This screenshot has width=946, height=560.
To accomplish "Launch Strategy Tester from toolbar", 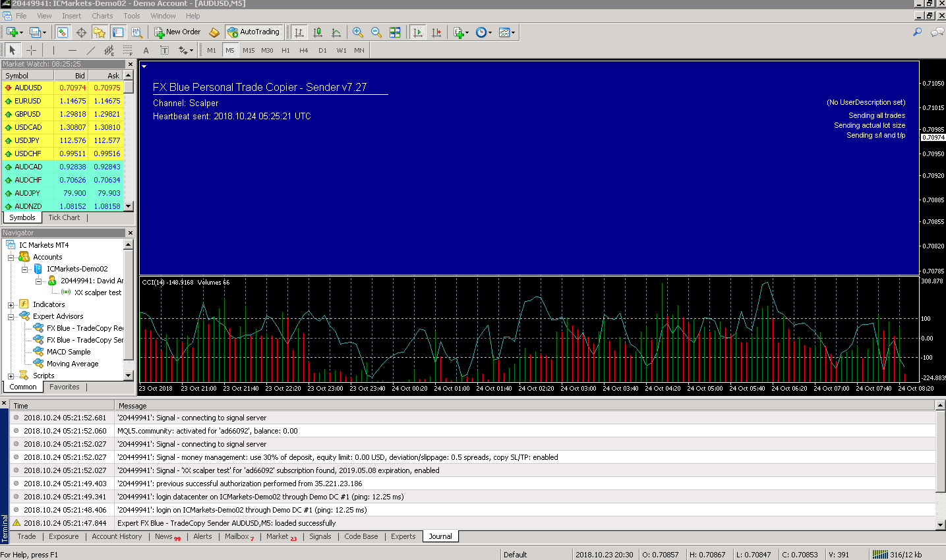I will tap(136, 32).
